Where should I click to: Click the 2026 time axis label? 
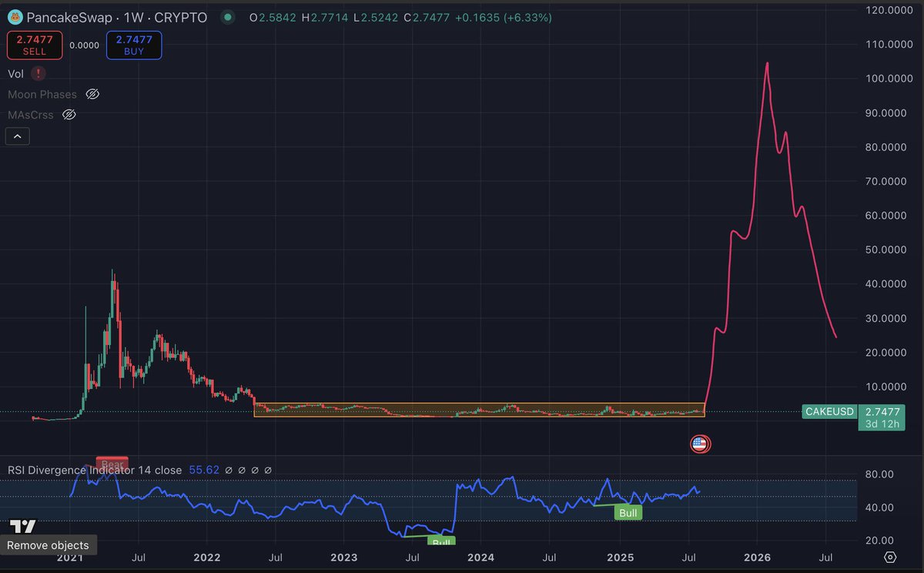pos(757,556)
